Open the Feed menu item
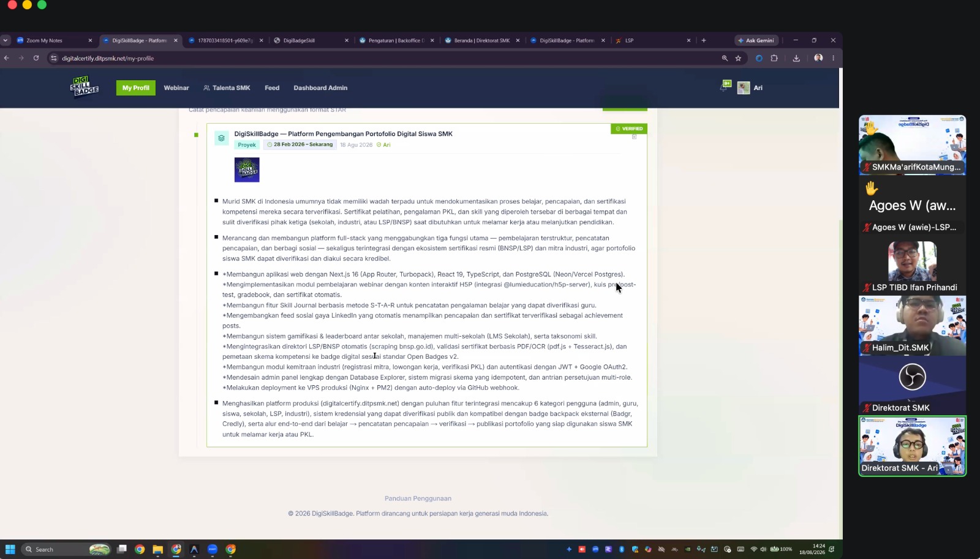The width and height of the screenshot is (980, 559). coord(272,88)
